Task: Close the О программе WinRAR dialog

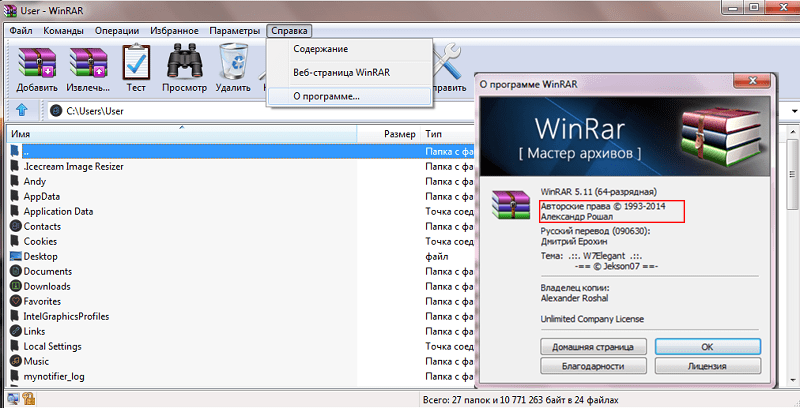Action: pos(752,81)
